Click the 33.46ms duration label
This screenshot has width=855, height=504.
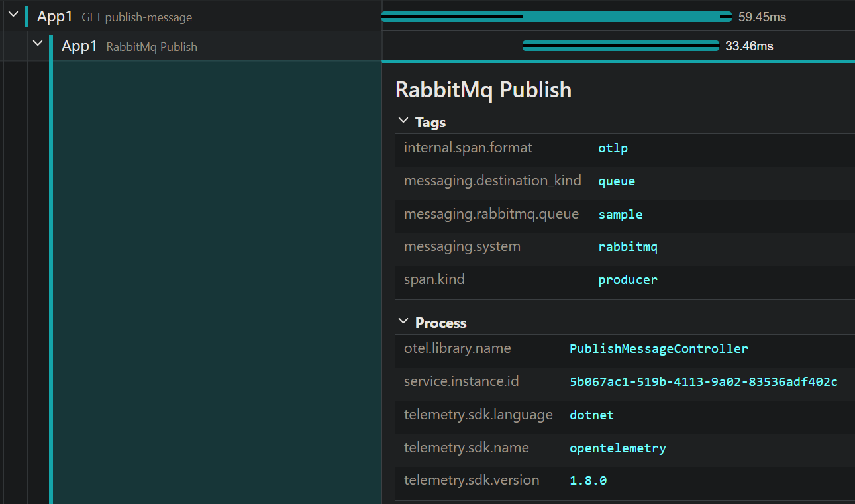click(749, 46)
